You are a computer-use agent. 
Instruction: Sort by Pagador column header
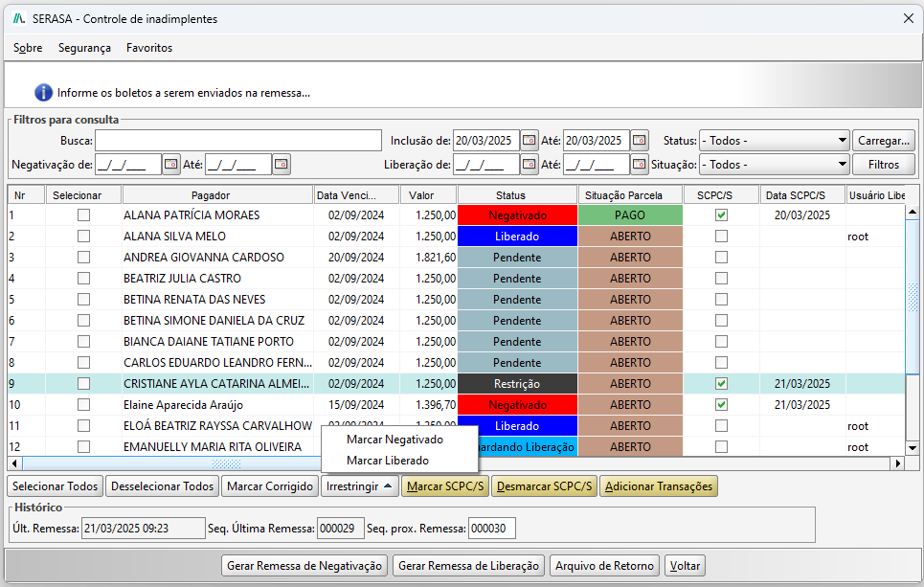click(x=217, y=195)
